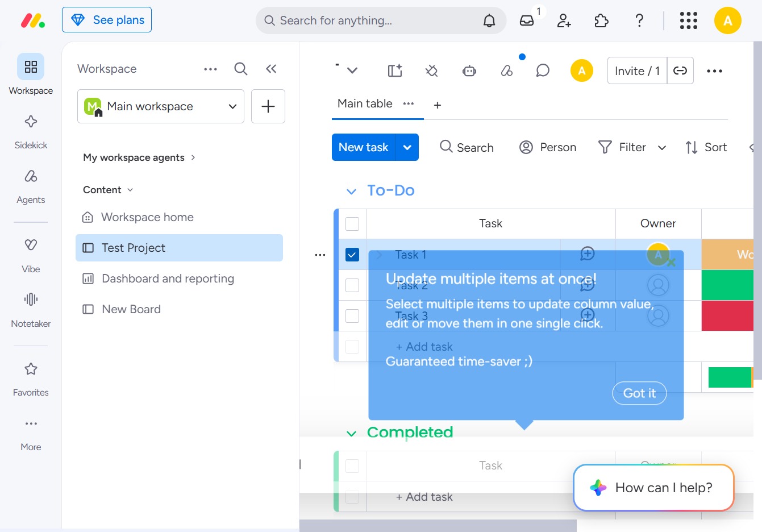
Task: Open the New task dropdown arrow
Action: click(x=407, y=147)
